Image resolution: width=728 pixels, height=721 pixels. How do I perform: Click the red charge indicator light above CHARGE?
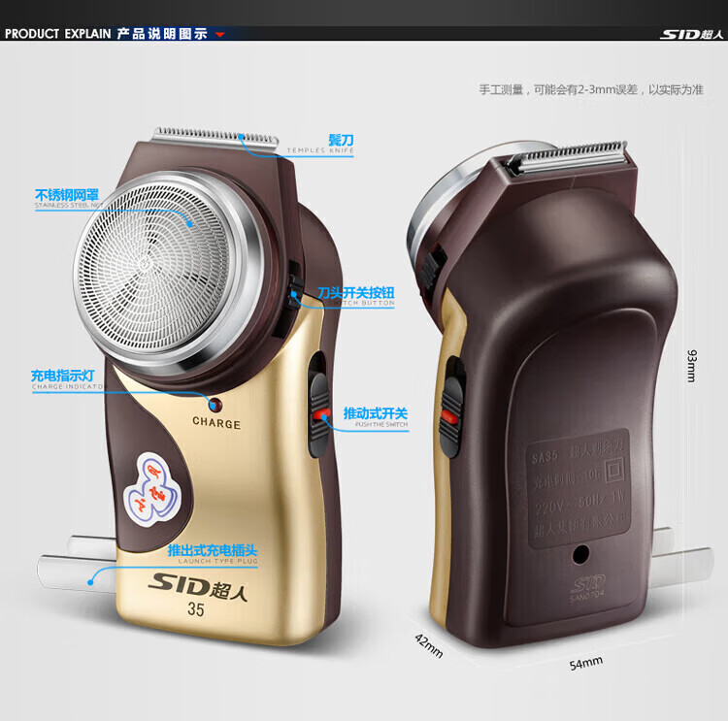tap(215, 407)
